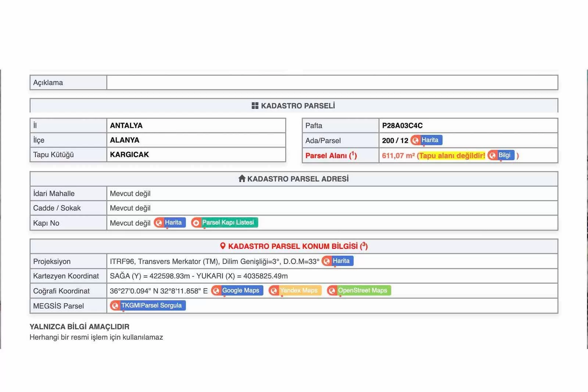Click the grid icon beside KADASTRO PARSELİ heading
The height and width of the screenshot is (392, 588).
pyautogui.click(x=255, y=106)
